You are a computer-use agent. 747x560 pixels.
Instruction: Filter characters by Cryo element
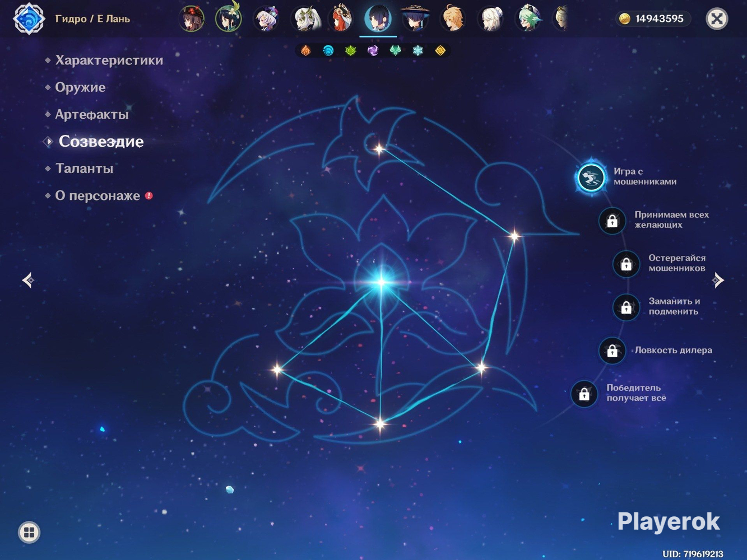click(x=417, y=51)
